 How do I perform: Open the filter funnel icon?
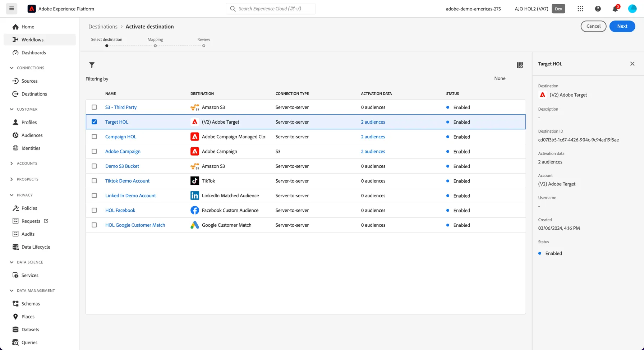92,65
